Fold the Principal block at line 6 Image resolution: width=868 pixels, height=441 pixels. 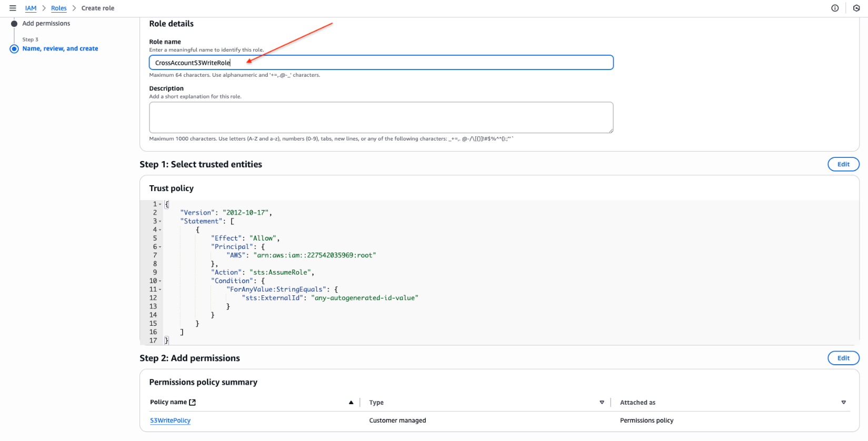160,247
